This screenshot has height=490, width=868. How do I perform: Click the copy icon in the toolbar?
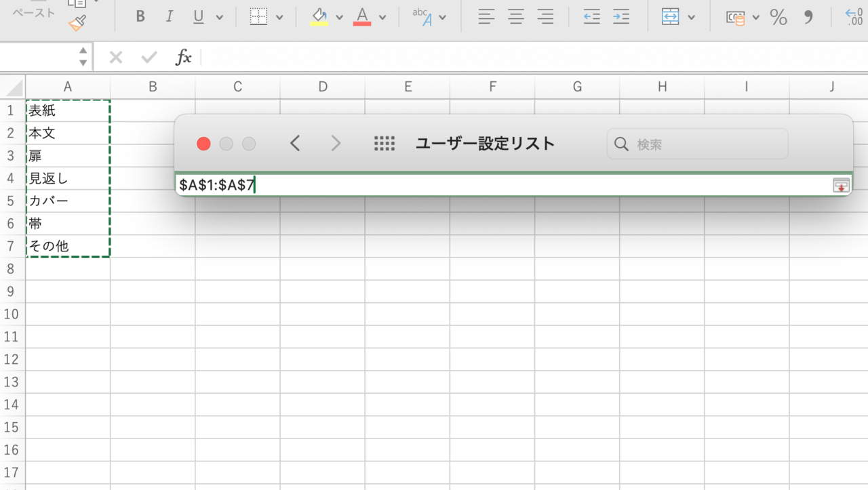pyautogui.click(x=77, y=3)
